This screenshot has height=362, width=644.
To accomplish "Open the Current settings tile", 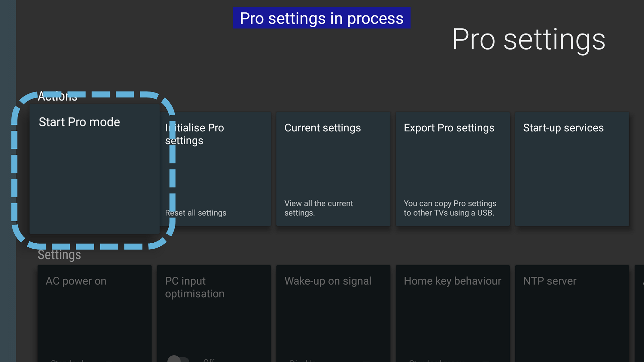I will pos(333,169).
